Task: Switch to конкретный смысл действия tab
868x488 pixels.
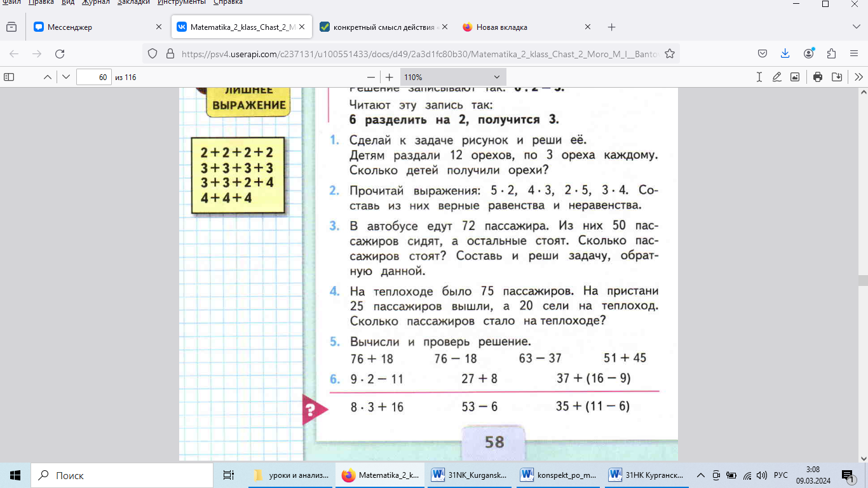Action: 384,27
